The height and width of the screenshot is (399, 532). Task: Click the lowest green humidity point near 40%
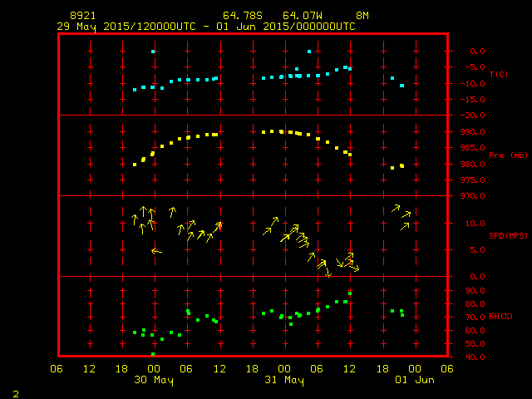tap(153, 354)
